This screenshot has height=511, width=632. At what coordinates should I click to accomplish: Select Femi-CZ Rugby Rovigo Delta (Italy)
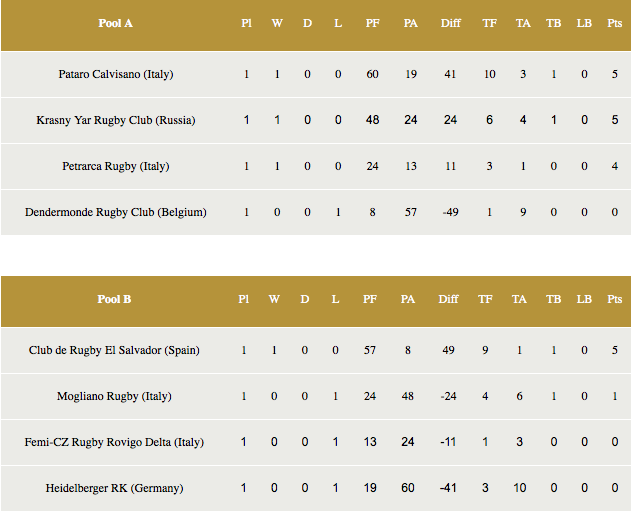point(115,442)
